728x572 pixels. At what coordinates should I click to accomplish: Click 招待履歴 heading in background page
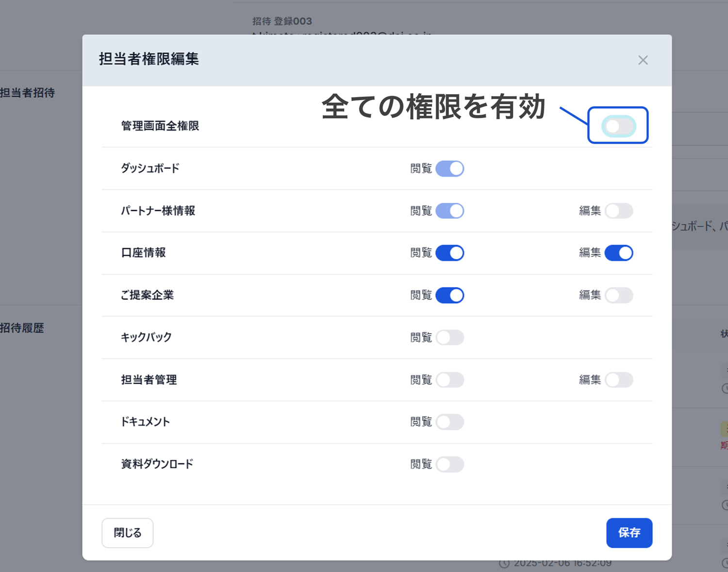point(22,328)
